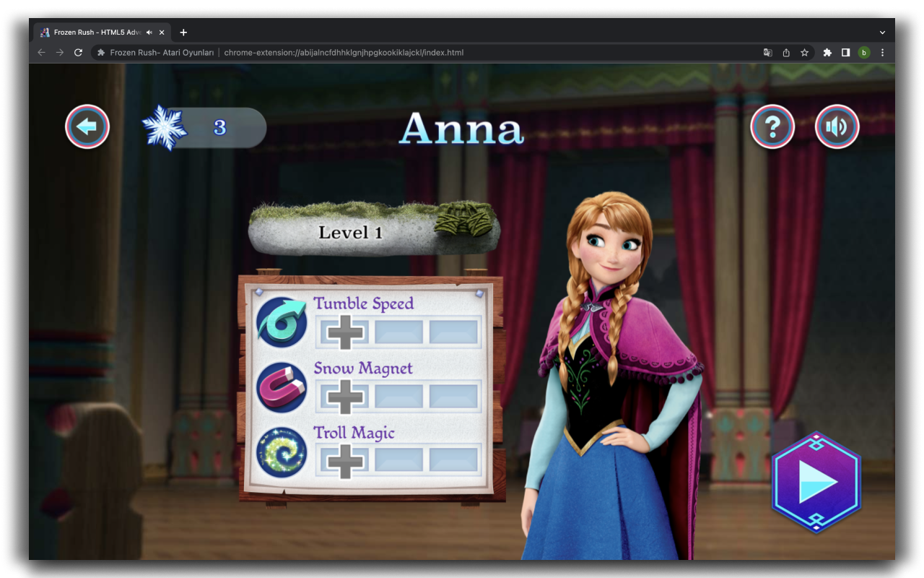
Task: Select the Snow Magnet icon
Action: [282, 387]
